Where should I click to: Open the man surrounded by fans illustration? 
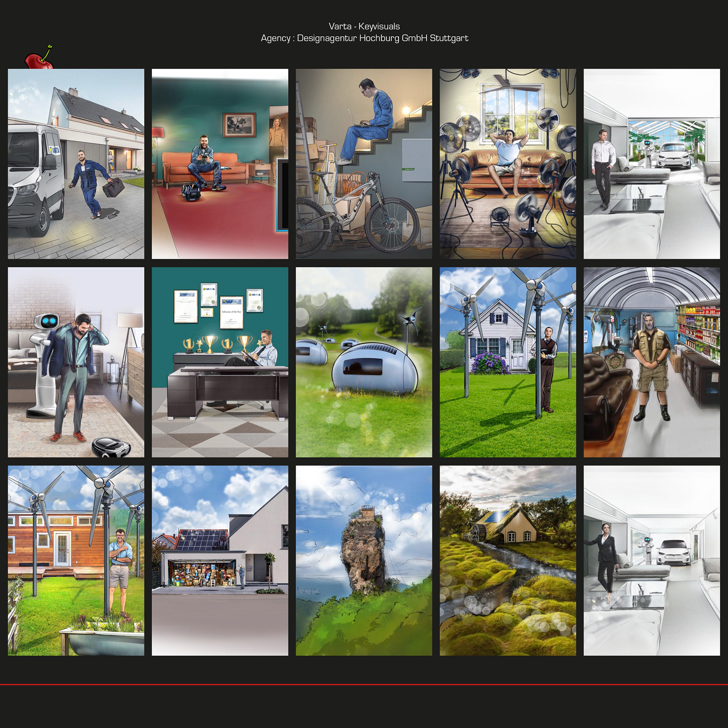[508, 164]
